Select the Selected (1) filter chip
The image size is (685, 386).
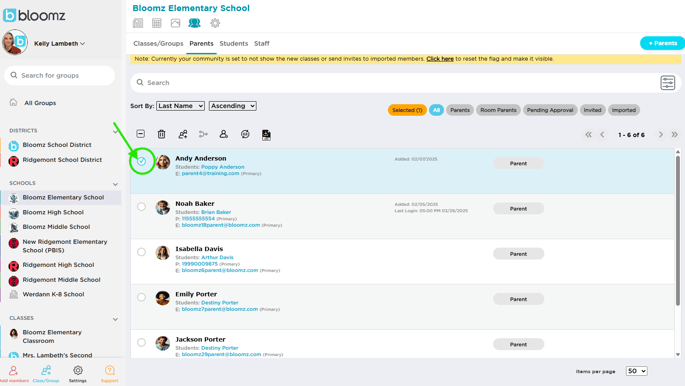coord(407,110)
